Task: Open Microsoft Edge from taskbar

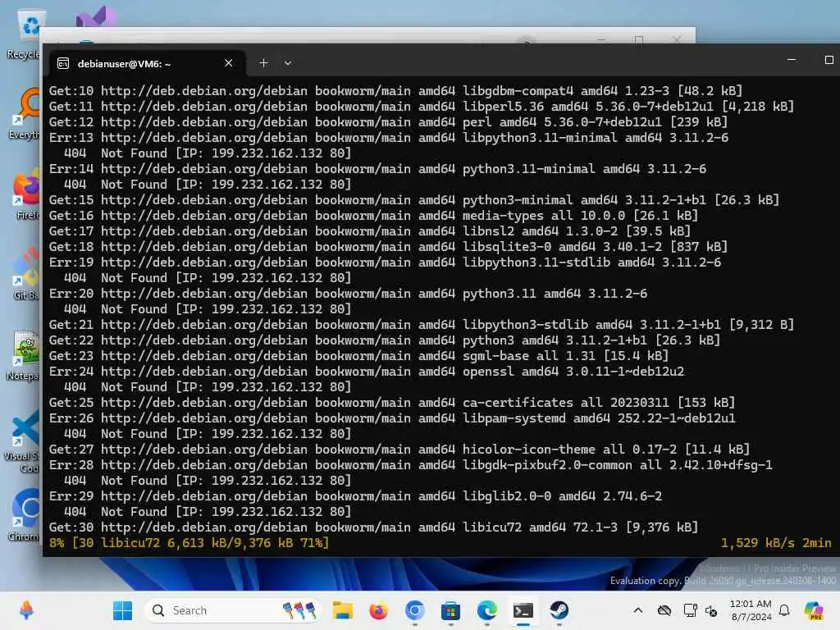Action: [x=486, y=610]
